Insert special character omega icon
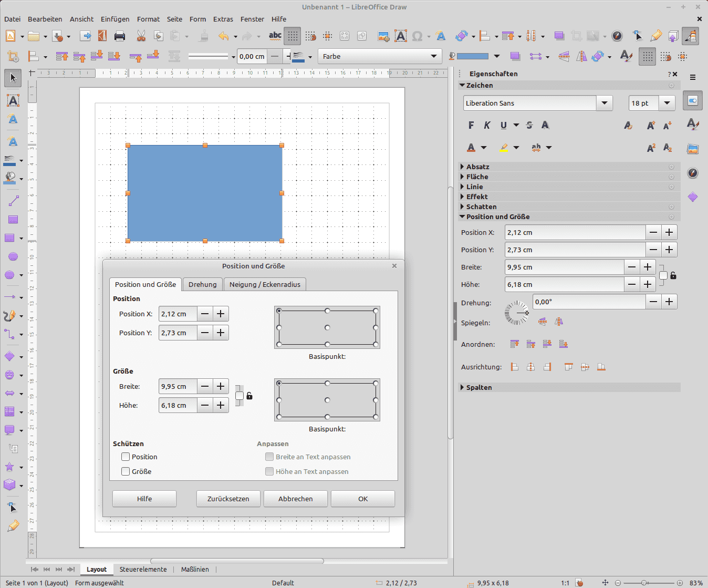This screenshot has width=708, height=588. [418, 36]
